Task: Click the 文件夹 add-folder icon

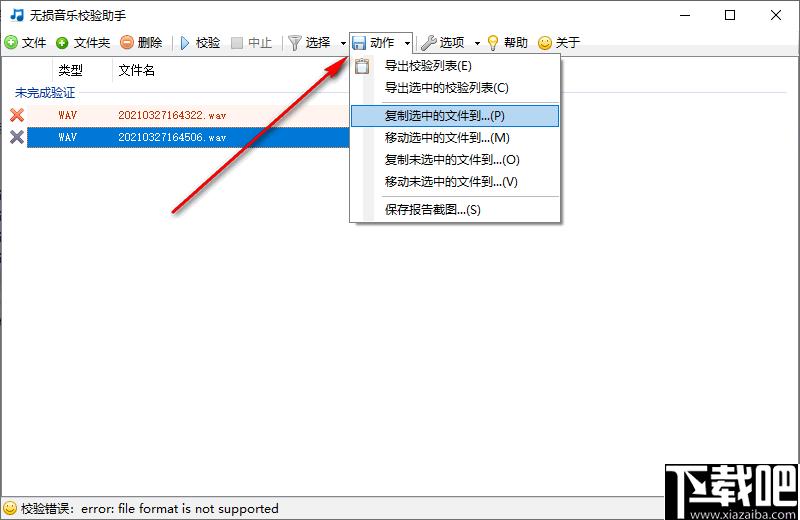Action: [x=62, y=43]
